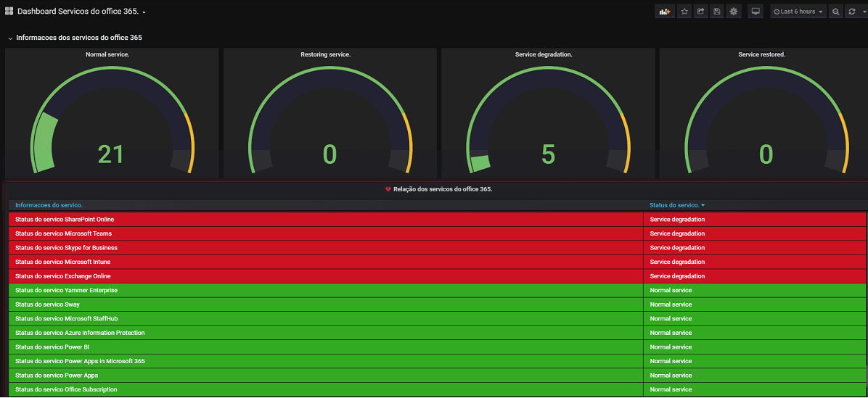Share the dashboard via share icon
The width and height of the screenshot is (868, 398).
click(x=701, y=11)
